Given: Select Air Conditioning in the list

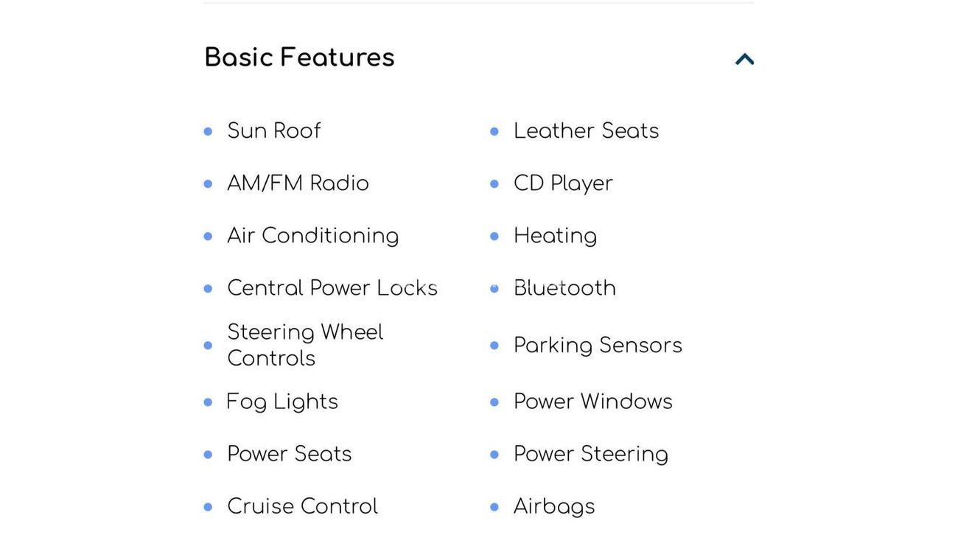Looking at the screenshot, I should (x=312, y=236).
